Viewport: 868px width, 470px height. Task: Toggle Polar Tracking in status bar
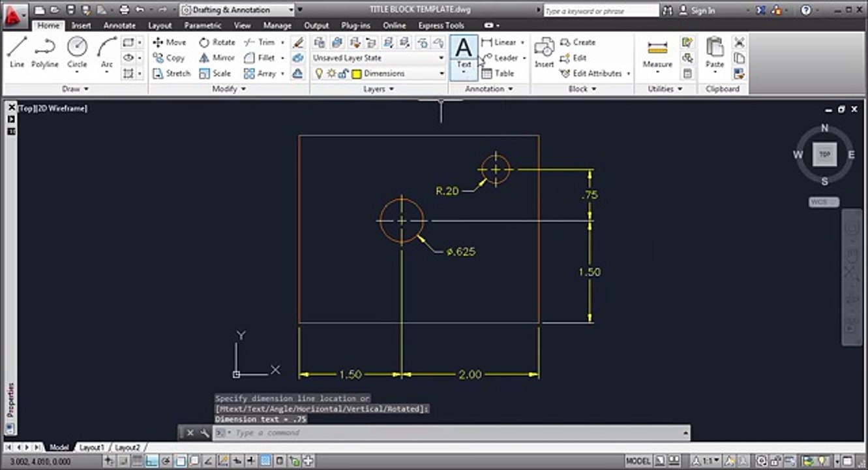click(166, 461)
